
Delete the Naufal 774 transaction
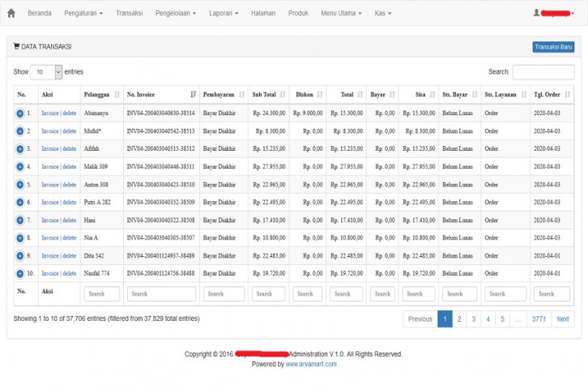coord(70,273)
